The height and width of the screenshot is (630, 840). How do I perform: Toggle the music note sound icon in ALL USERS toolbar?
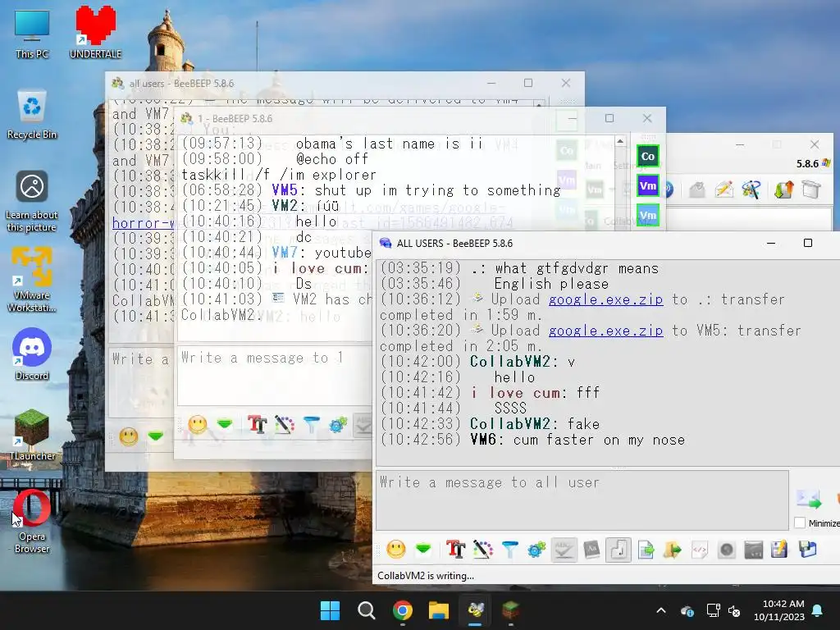pyautogui.click(x=619, y=550)
